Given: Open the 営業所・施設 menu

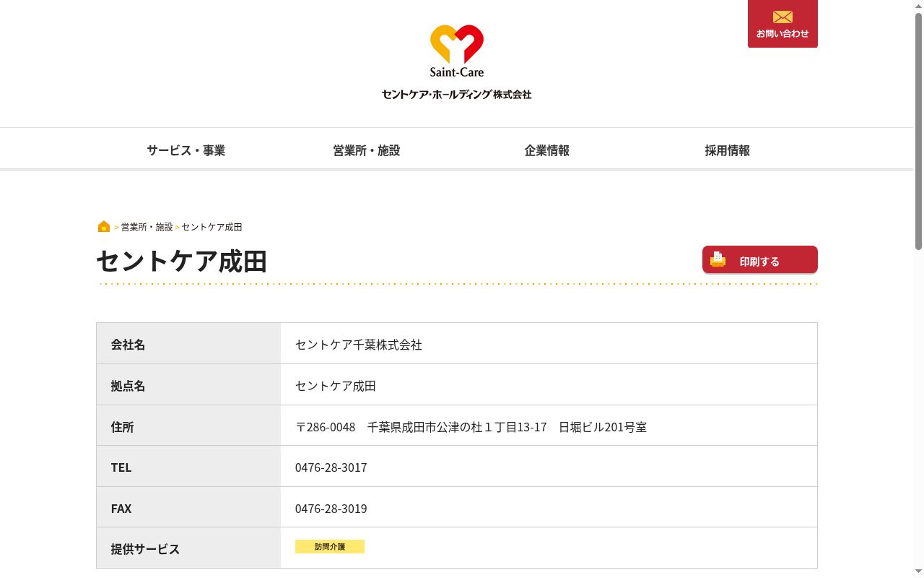Looking at the screenshot, I should (367, 150).
